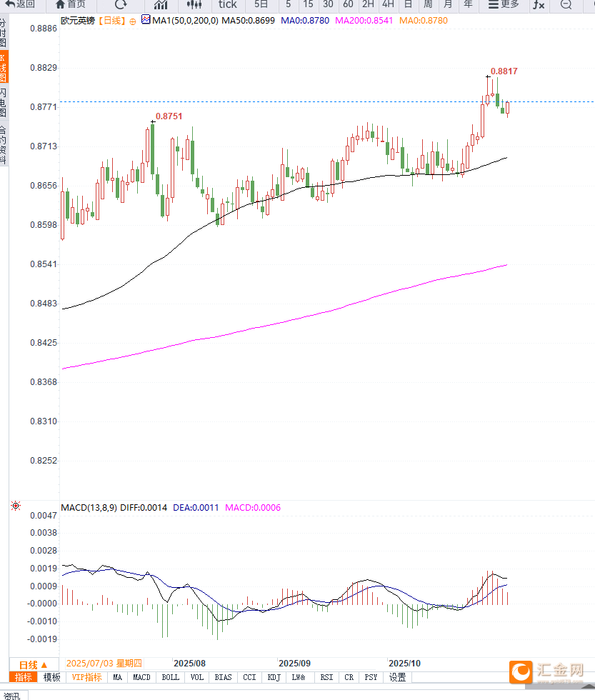
Task: Click the MA200:0.8541 legend value
Action: [364, 21]
